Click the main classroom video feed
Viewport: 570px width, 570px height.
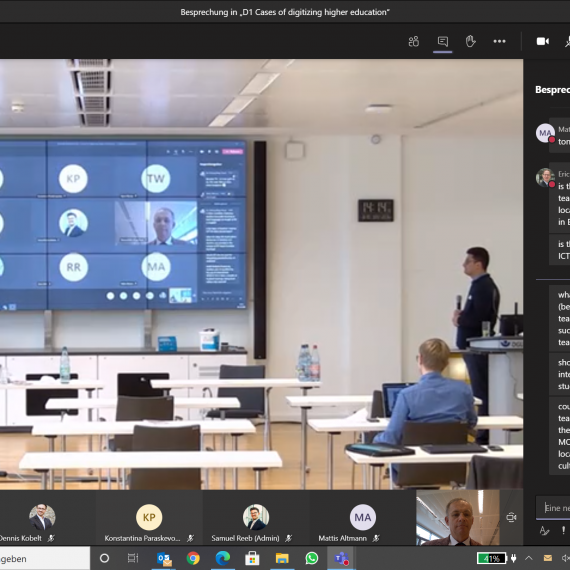click(x=261, y=274)
